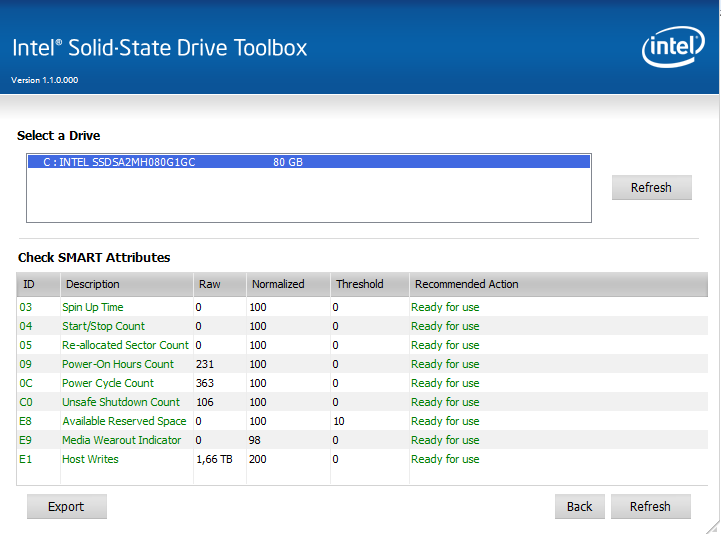Click Ready for use in Spin Up Time row

point(445,307)
